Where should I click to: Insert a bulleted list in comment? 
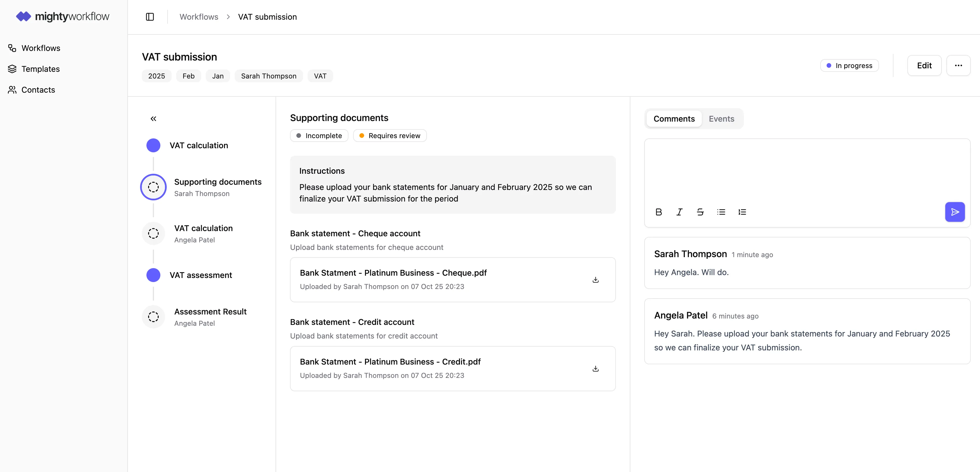[721, 212]
